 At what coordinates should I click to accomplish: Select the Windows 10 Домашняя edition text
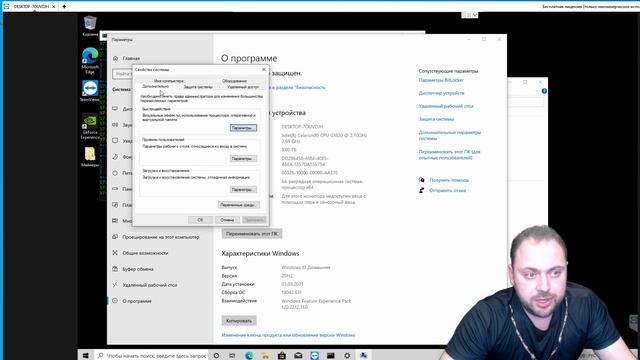(306, 268)
